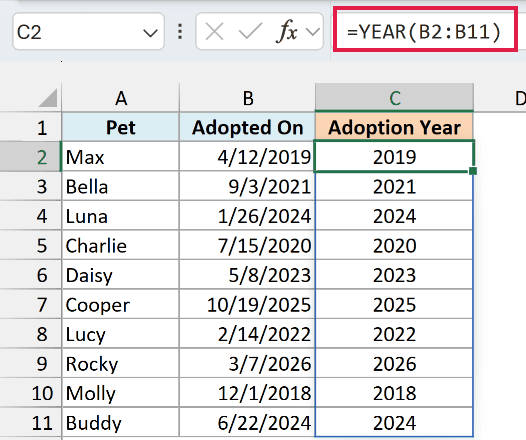Select the year cell '2026' for Rocky
Image resolution: width=526 pixels, height=440 pixels.
point(394,364)
